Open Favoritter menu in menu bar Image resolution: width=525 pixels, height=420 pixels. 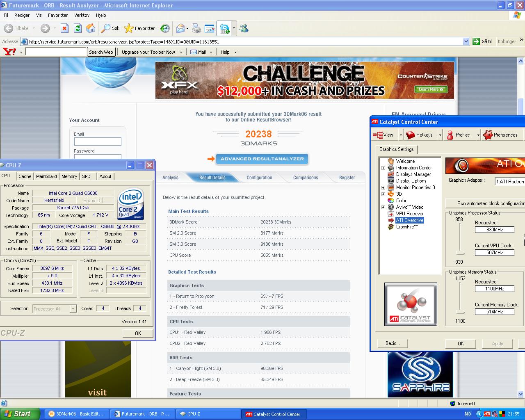[x=58, y=15]
